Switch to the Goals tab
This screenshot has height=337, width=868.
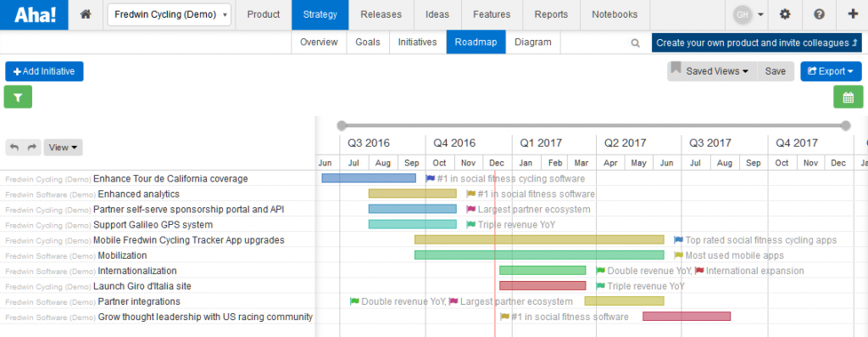(x=368, y=42)
